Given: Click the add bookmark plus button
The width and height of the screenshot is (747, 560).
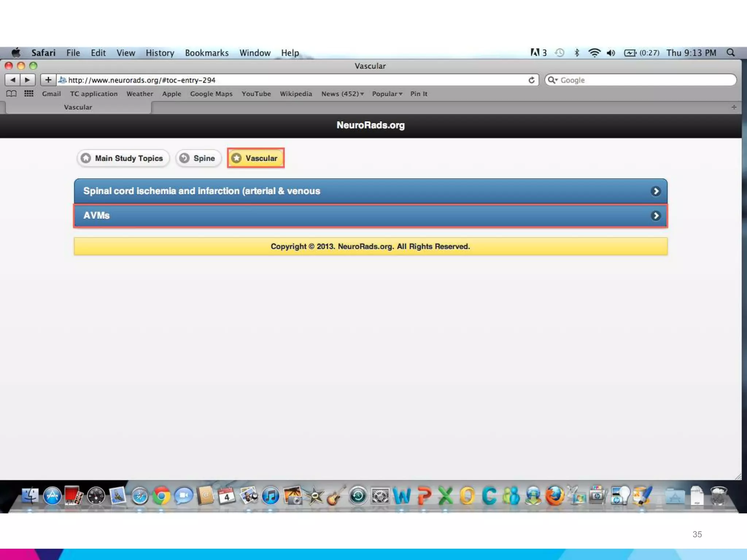Looking at the screenshot, I should coord(48,80).
